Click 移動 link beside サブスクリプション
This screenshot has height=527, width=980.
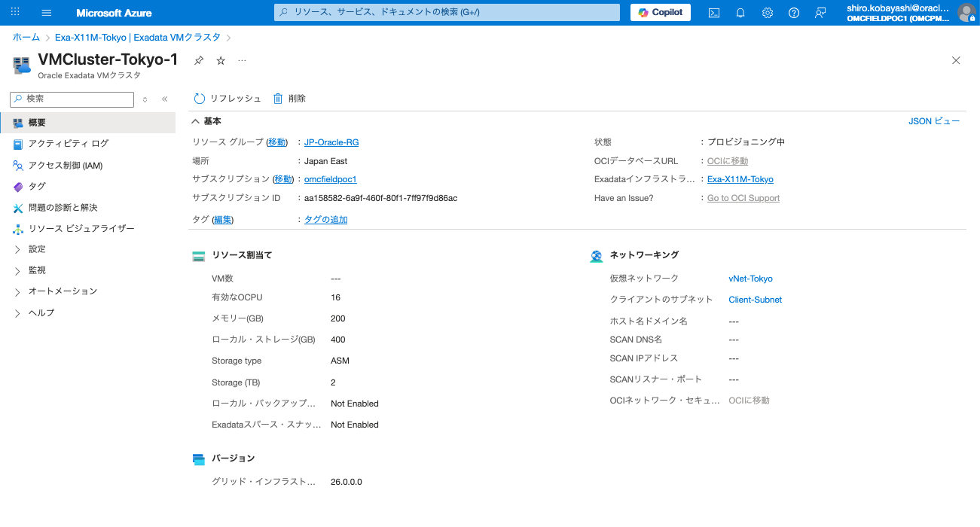pos(282,179)
